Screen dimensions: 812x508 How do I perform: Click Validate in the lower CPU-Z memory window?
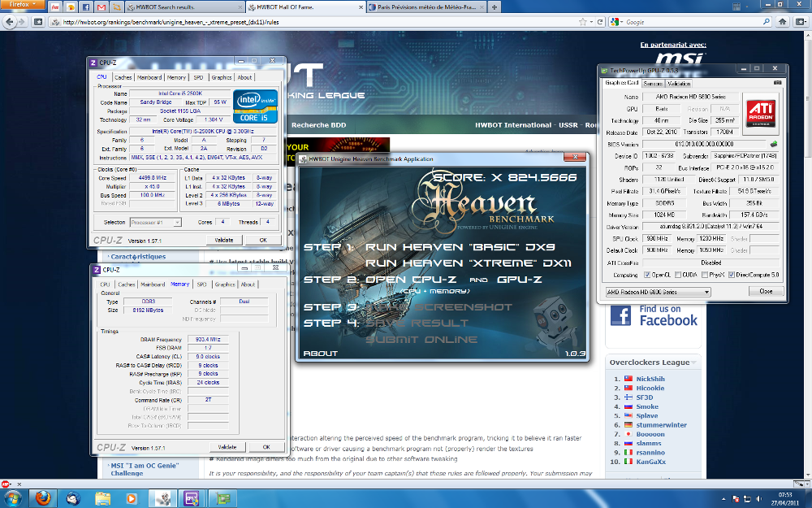coord(227,447)
